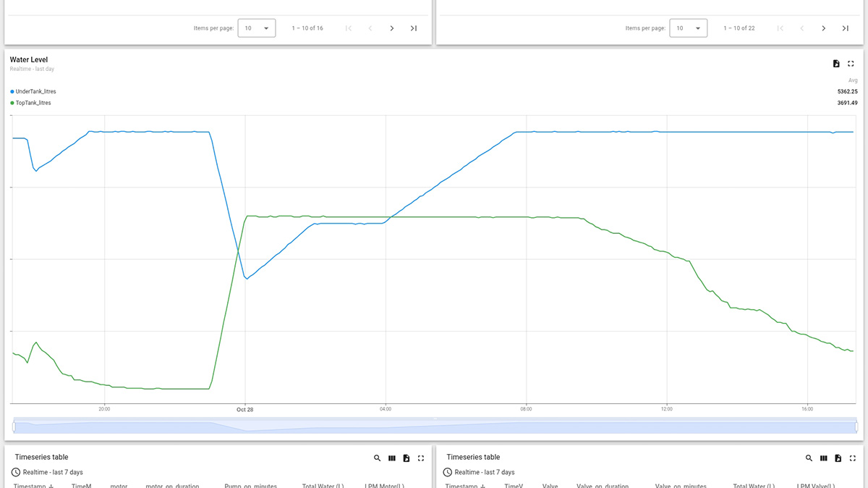This screenshot has width=868, height=488.
Task: Expand the right Timeseries table to fullscreen
Action: (852, 458)
